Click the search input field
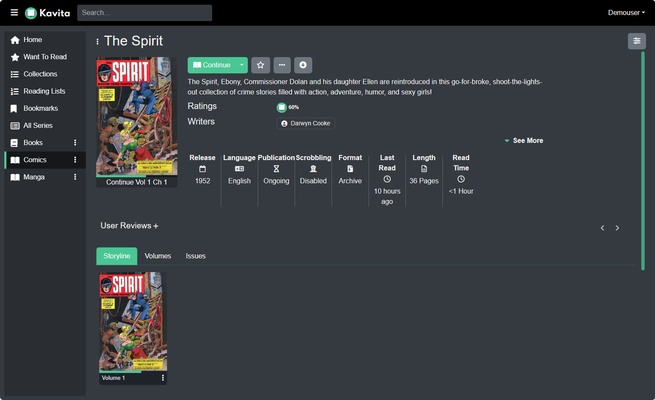 pos(144,13)
